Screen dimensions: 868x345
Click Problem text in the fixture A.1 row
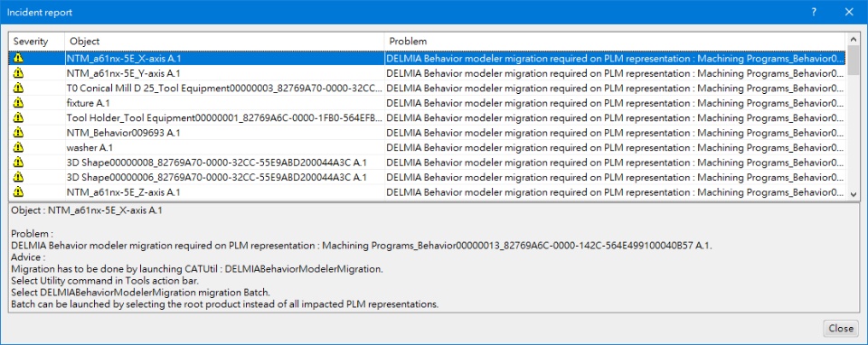(615, 103)
